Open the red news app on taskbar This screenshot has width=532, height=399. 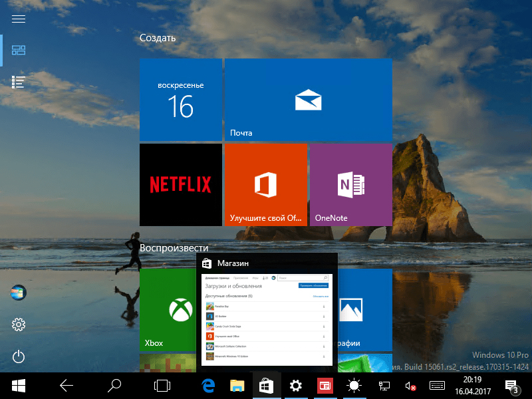pyautogui.click(x=325, y=386)
